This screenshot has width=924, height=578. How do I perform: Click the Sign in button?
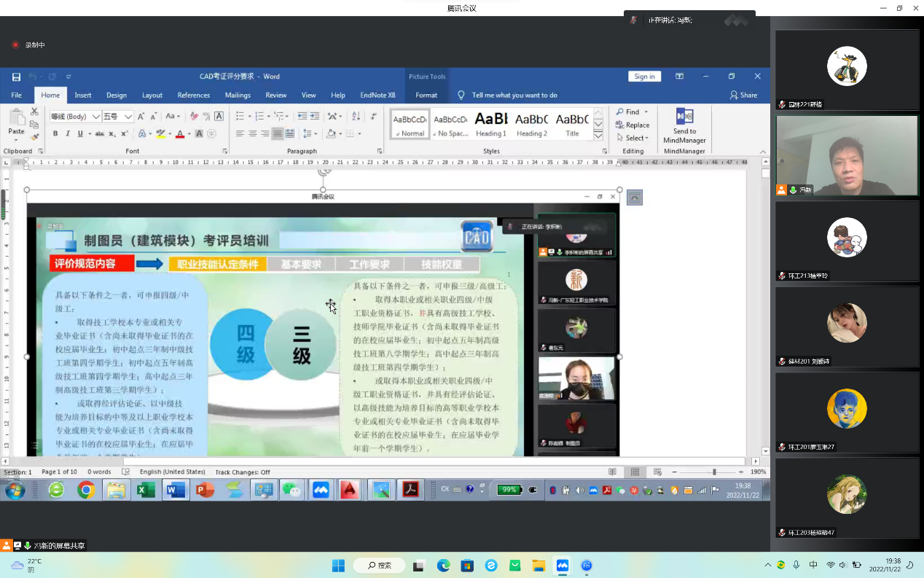[x=644, y=77]
